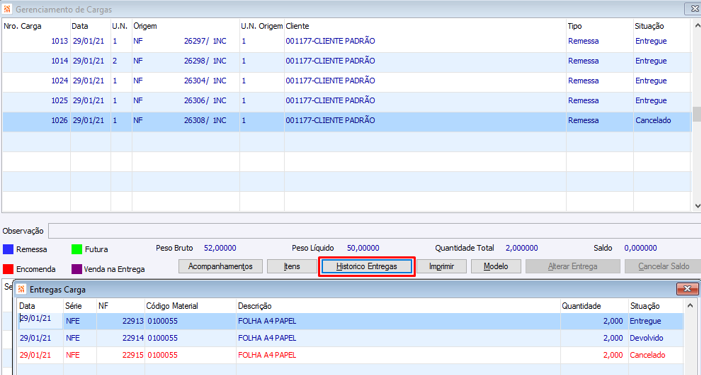Viewport: 701px width, 375px height.
Task: Click the Entregas Carga scroll up arrow
Action: click(690, 306)
